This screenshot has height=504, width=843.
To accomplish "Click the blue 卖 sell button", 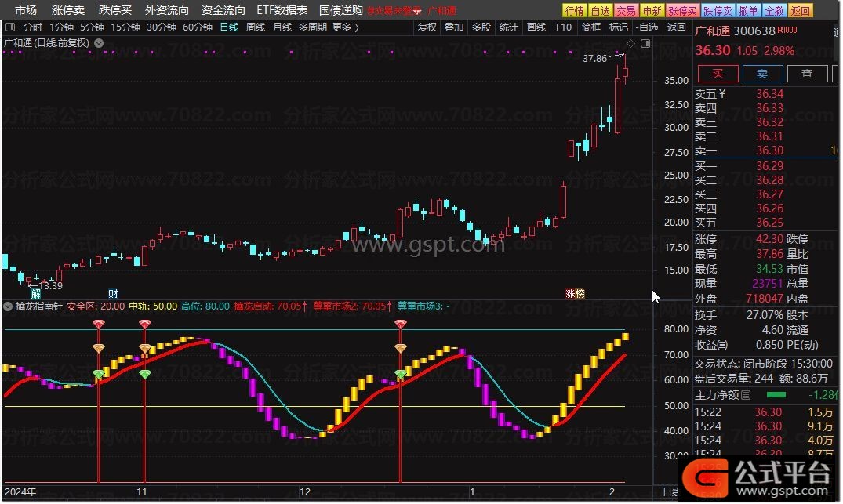I will [762, 74].
